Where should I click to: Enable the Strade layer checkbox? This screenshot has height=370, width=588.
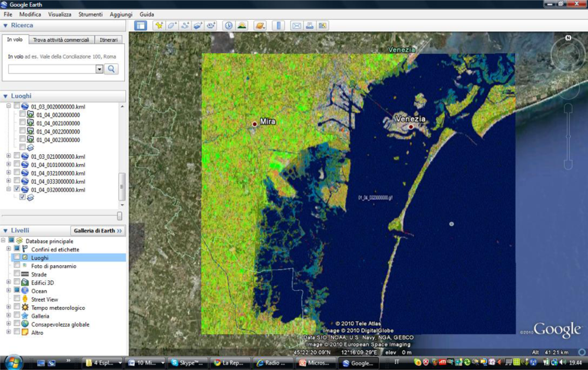click(x=17, y=275)
